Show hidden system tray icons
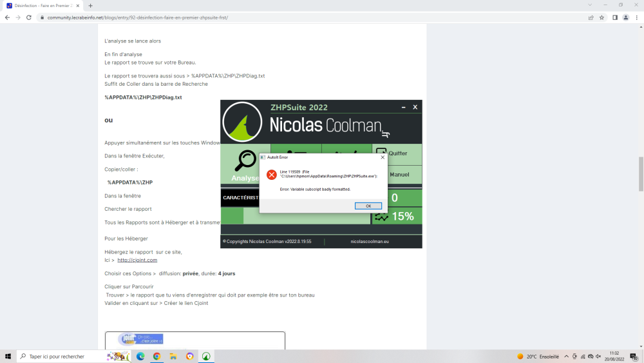 pyautogui.click(x=566, y=357)
